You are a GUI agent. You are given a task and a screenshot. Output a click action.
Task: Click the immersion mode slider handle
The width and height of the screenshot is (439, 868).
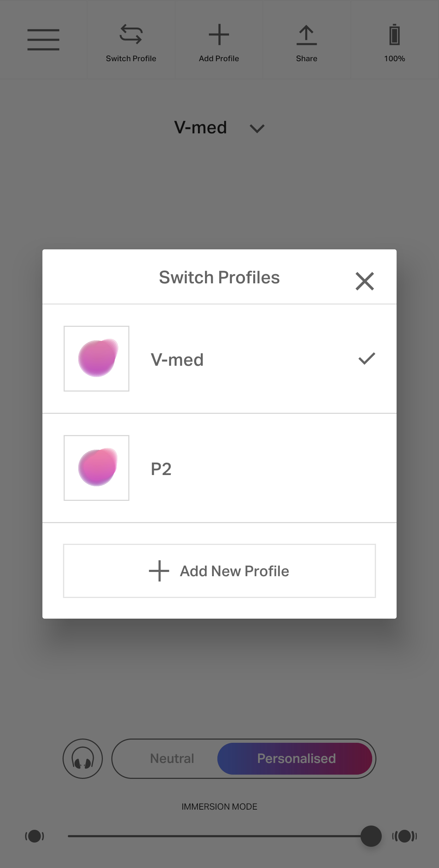pos(371,836)
